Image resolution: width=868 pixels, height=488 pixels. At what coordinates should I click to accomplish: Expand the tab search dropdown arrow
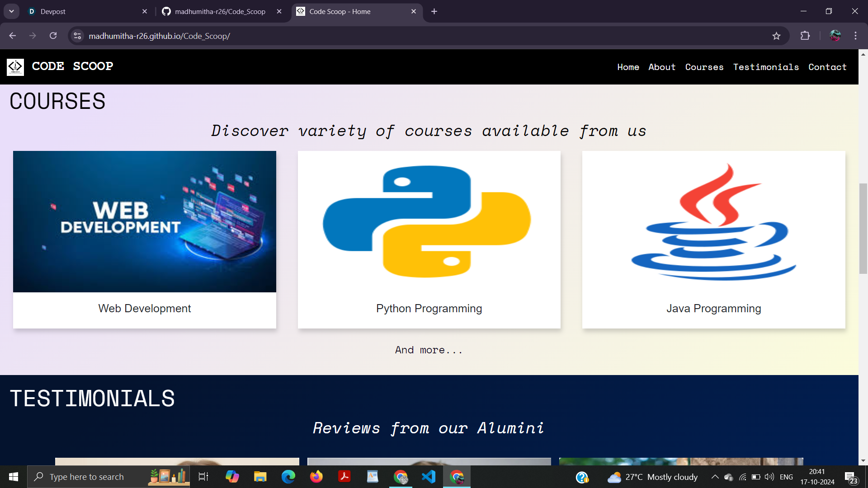[11, 11]
